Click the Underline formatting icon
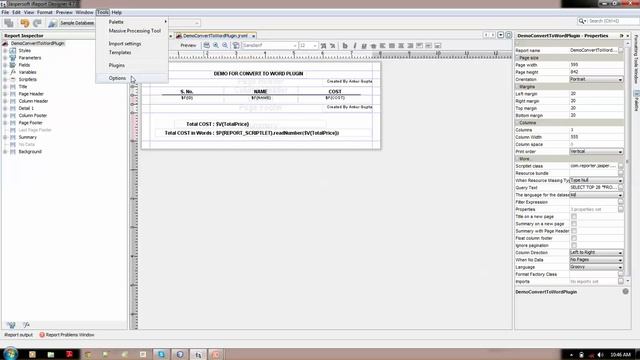Image resolution: width=640 pixels, height=360 pixels. click(364, 46)
